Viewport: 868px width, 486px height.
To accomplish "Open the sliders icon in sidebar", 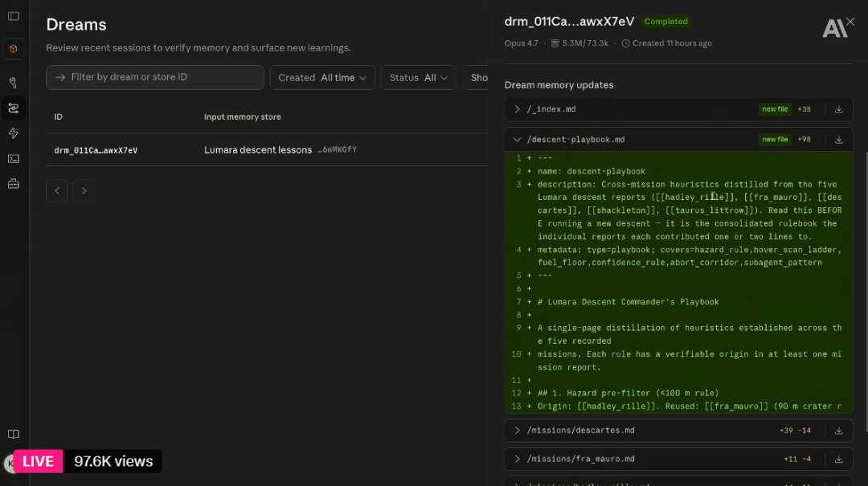I will click(14, 108).
